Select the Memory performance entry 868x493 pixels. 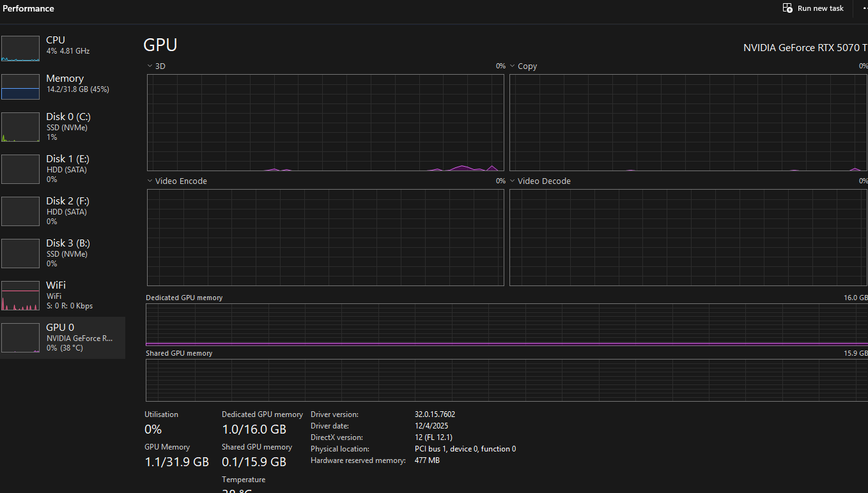(63, 87)
